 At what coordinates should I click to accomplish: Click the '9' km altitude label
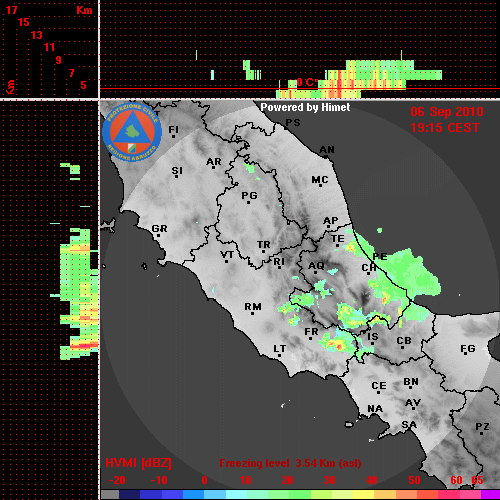[59, 60]
